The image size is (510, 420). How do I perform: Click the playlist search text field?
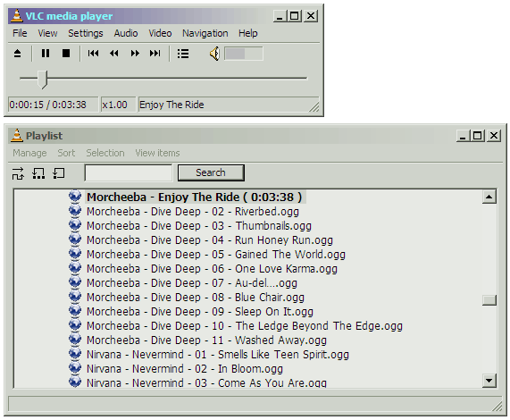pyautogui.click(x=128, y=172)
